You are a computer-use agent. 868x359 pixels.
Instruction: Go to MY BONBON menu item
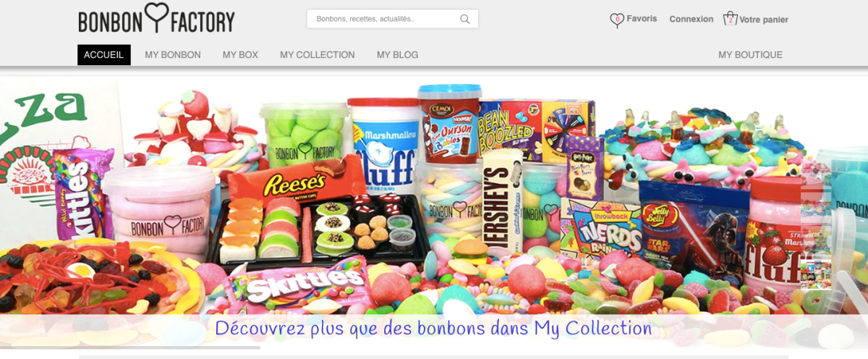[x=173, y=55]
